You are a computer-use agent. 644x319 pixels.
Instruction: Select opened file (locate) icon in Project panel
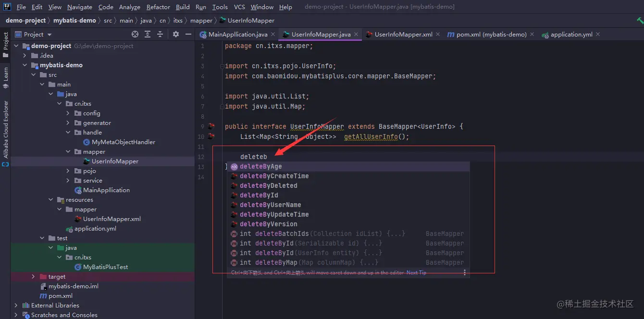click(135, 35)
